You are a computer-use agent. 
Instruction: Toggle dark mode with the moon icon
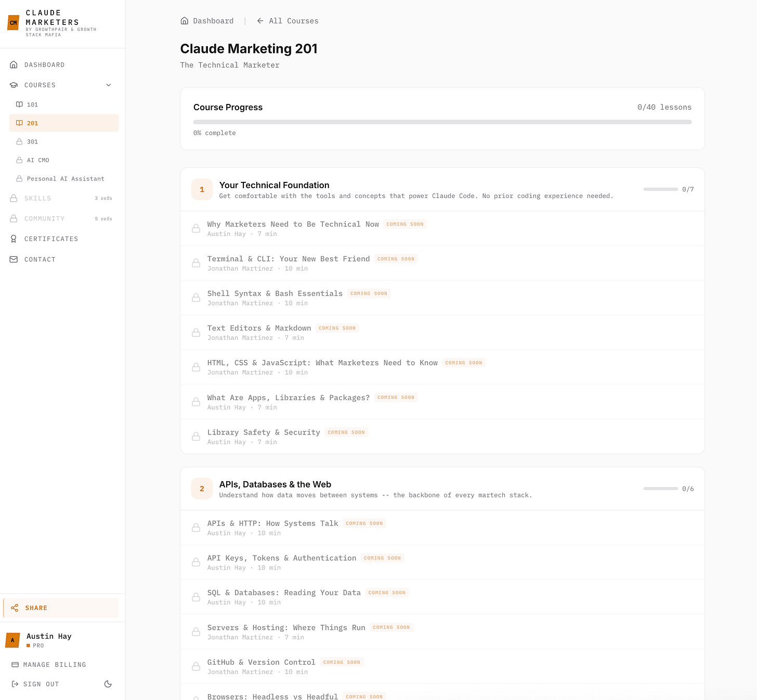click(x=108, y=684)
